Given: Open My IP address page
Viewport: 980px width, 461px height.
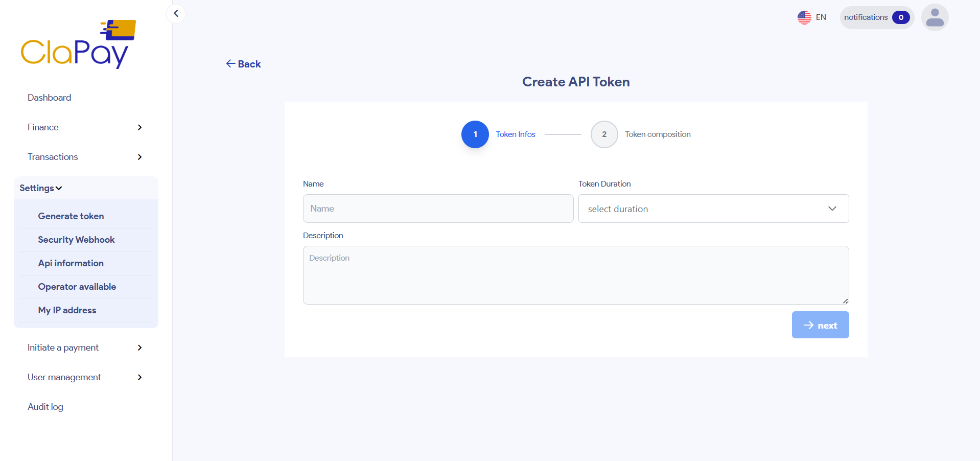Looking at the screenshot, I should 67,310.
